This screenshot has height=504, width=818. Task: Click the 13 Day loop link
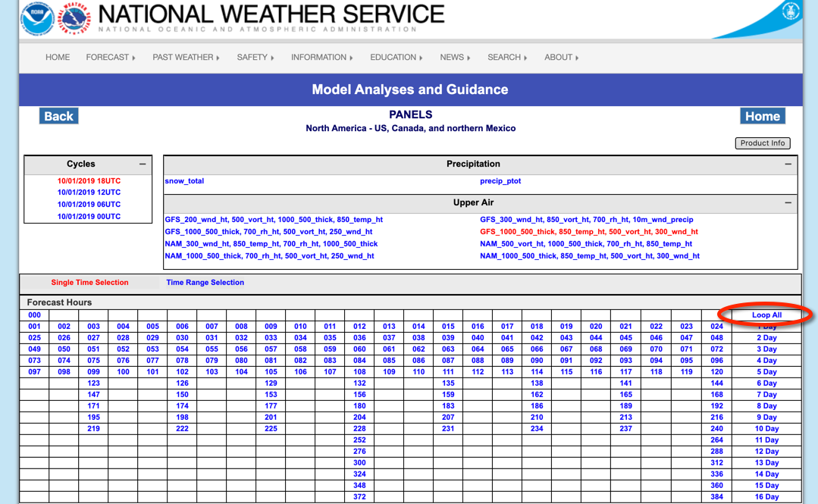766,463
